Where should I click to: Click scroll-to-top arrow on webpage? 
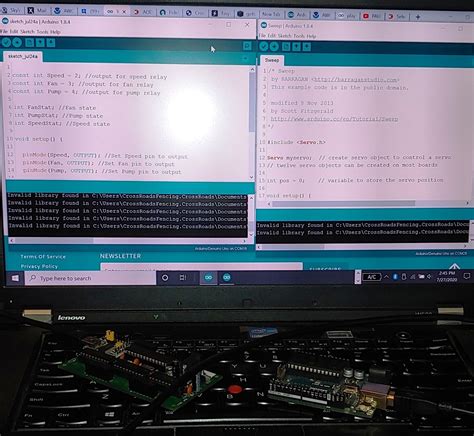(x=454, y=266)
